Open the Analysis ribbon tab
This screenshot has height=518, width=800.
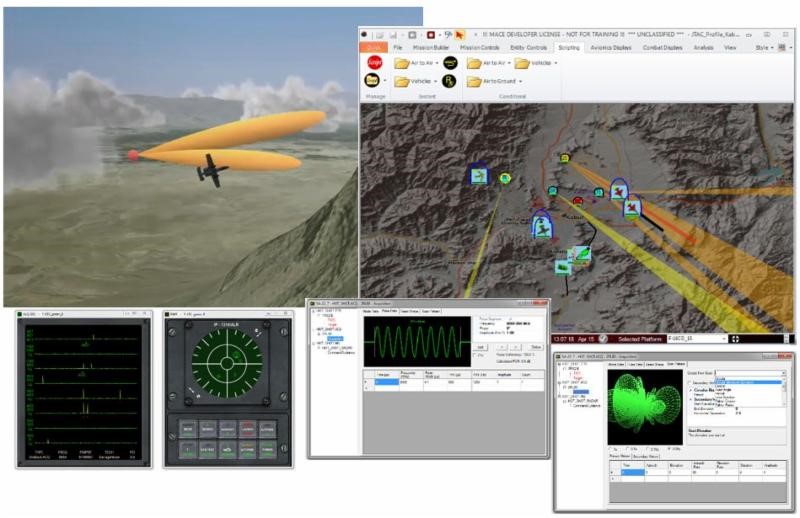coord(703,47)
